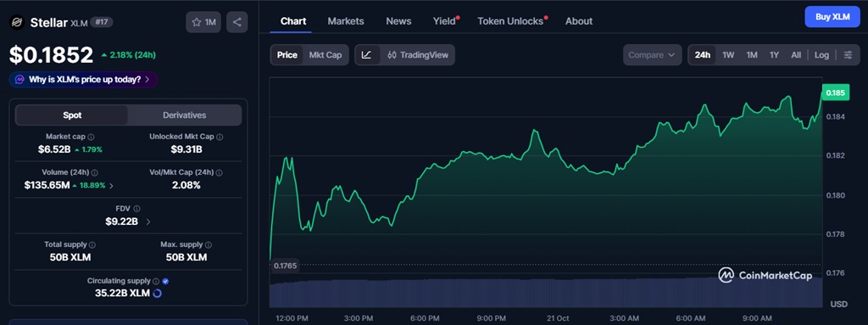Image resolution: width=868 pixels, height=325 pixels.
Task: Switch to TradingView candlestick chart
Action: pyautogui.click(x=418, y=55)
